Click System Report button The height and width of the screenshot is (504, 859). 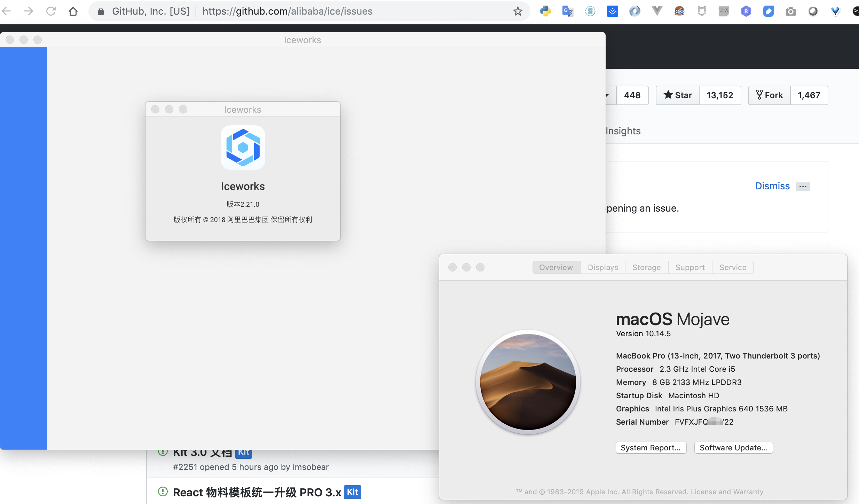tap(651, 448)
